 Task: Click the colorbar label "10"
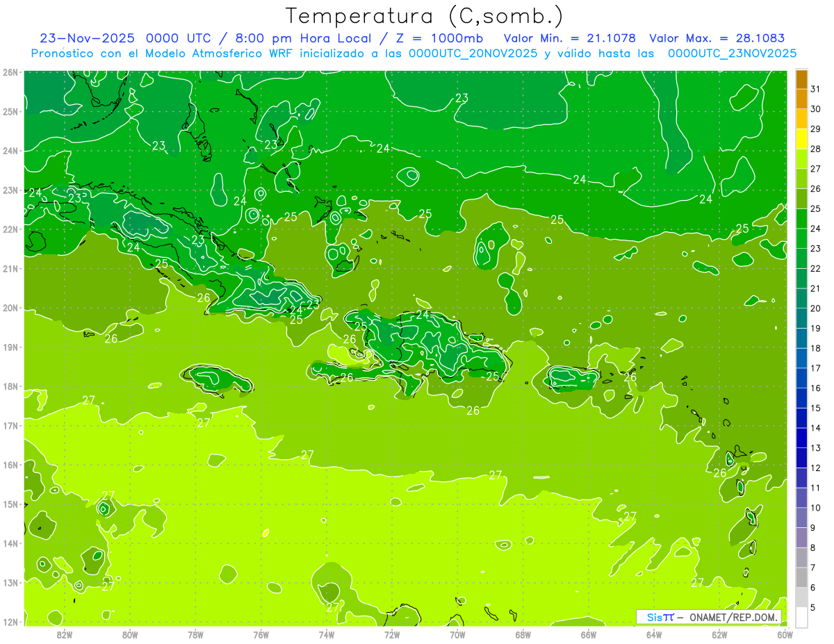816,508
